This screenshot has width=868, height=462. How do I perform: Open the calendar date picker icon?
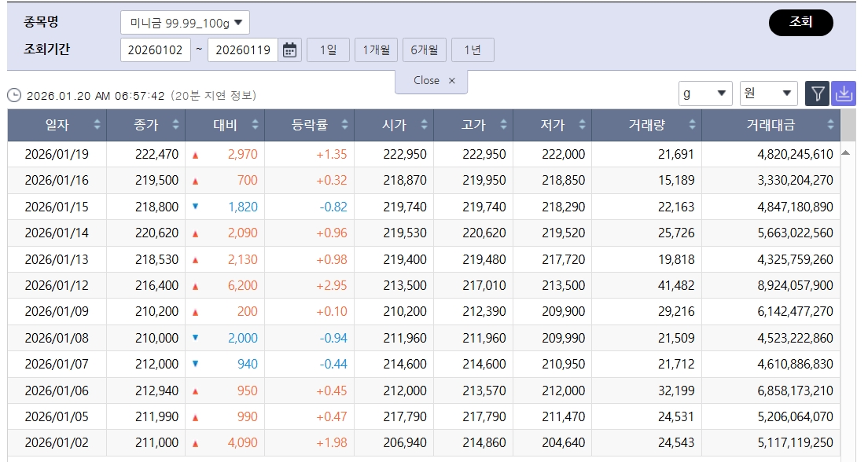(290, 50)
